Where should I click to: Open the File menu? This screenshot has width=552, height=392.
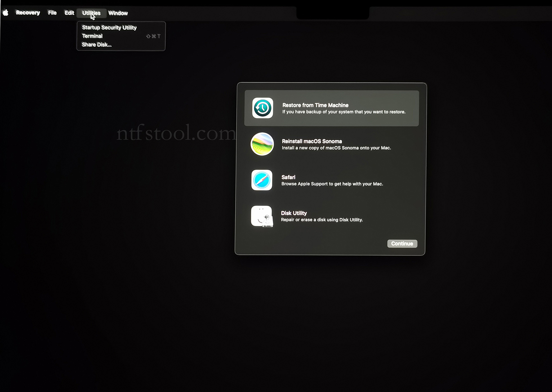coord(52,13)
